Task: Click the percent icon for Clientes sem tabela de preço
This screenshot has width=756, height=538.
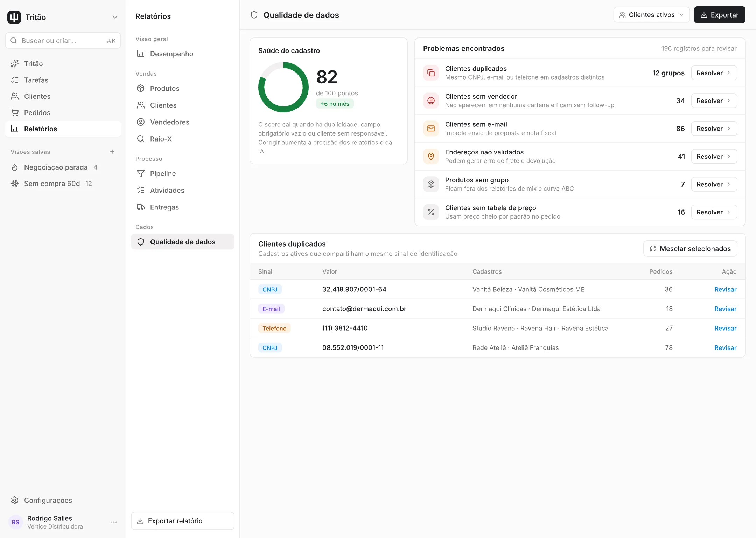Action: coord(431,212)
